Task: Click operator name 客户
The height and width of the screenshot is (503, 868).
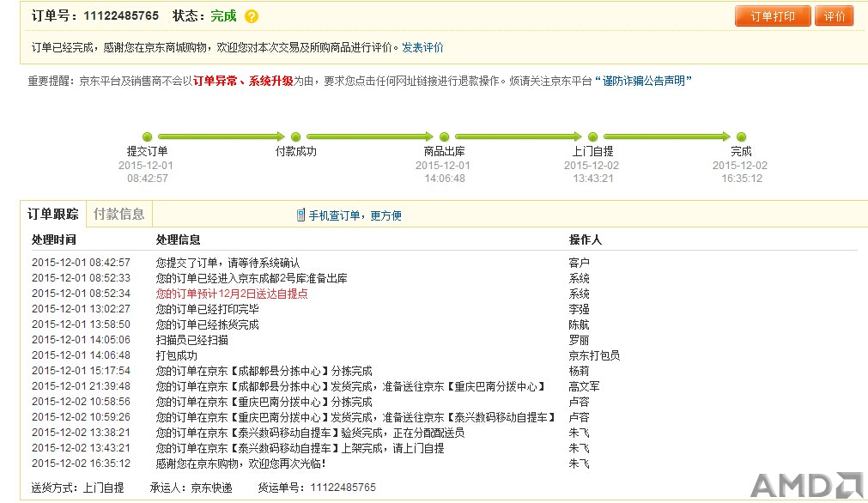Action: [579, 263]
